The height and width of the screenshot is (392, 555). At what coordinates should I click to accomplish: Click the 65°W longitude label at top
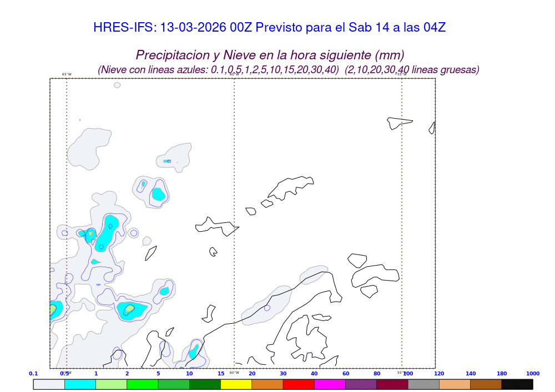(67, 74)
